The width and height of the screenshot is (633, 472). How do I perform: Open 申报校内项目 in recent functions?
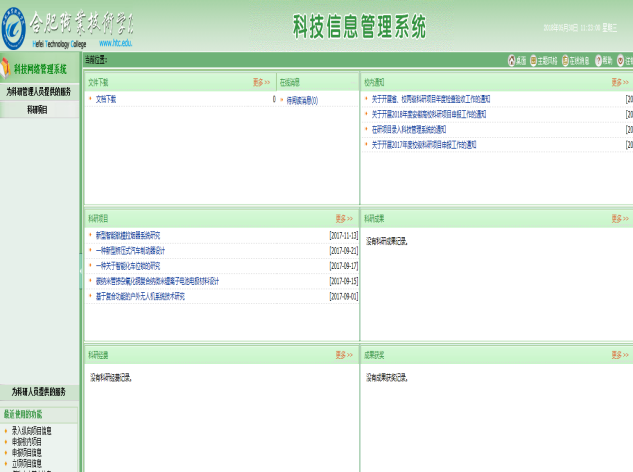tap(26, 441)
